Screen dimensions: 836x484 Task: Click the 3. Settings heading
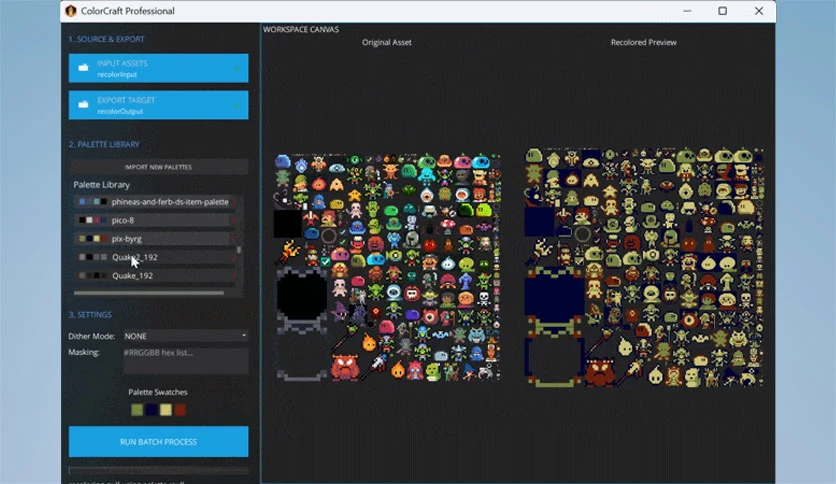90,314
